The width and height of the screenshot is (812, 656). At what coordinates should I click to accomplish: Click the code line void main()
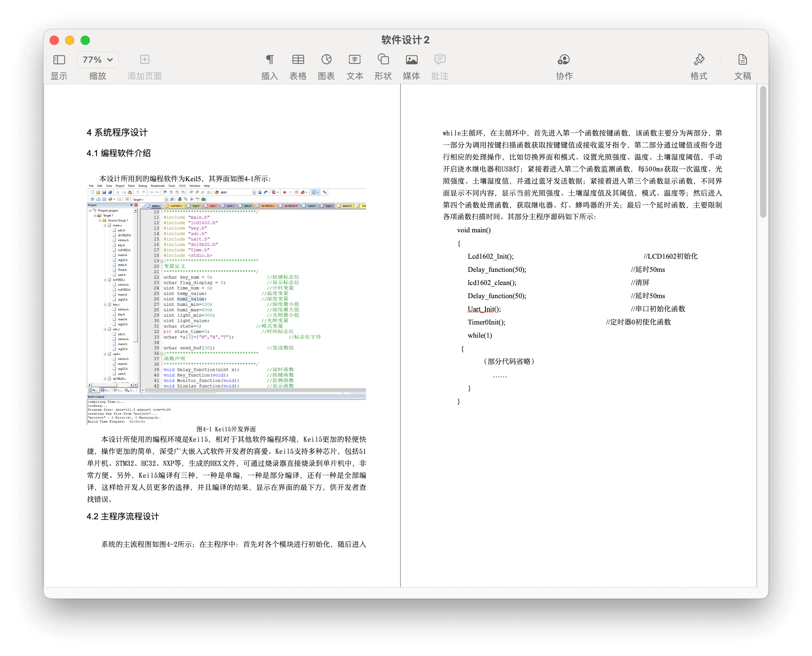click(474, 230)
